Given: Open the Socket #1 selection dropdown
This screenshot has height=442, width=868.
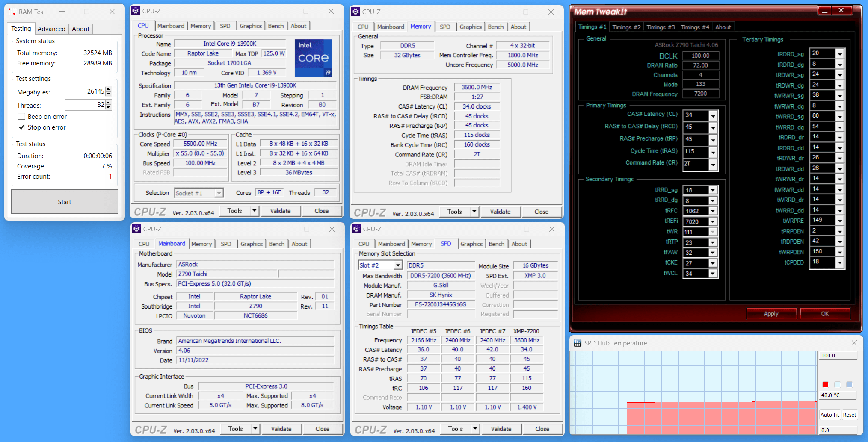Looking at the screenshot, I should pyautogui.click(x=219, y=193).
